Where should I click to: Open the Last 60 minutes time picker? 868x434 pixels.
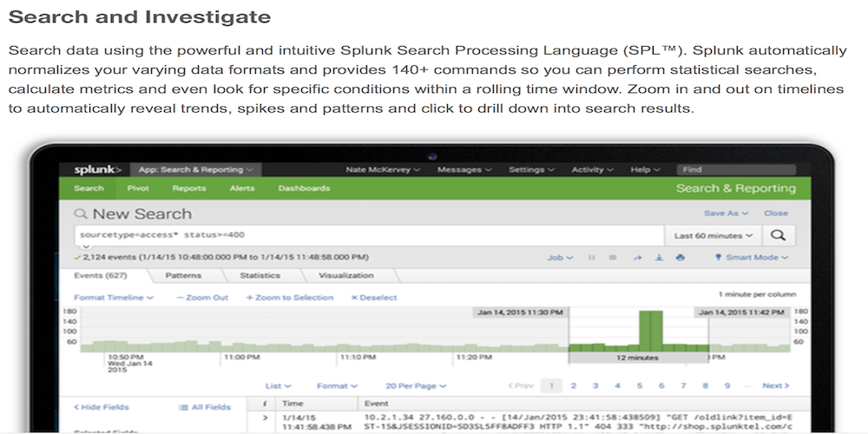point(713,235)
